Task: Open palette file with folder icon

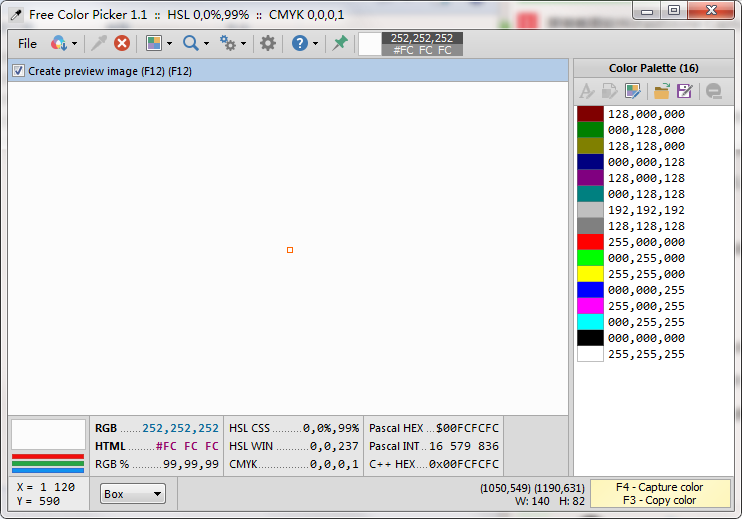Action: 662,91
